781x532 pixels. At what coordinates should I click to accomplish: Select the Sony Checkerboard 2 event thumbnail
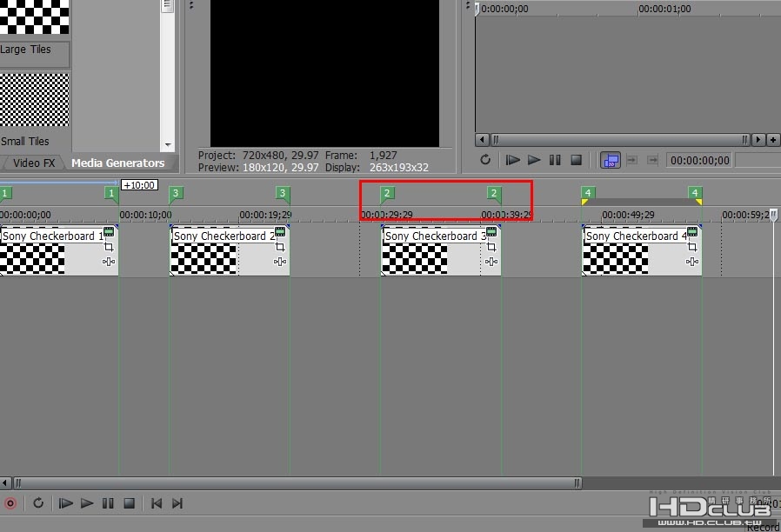(204, 259)
